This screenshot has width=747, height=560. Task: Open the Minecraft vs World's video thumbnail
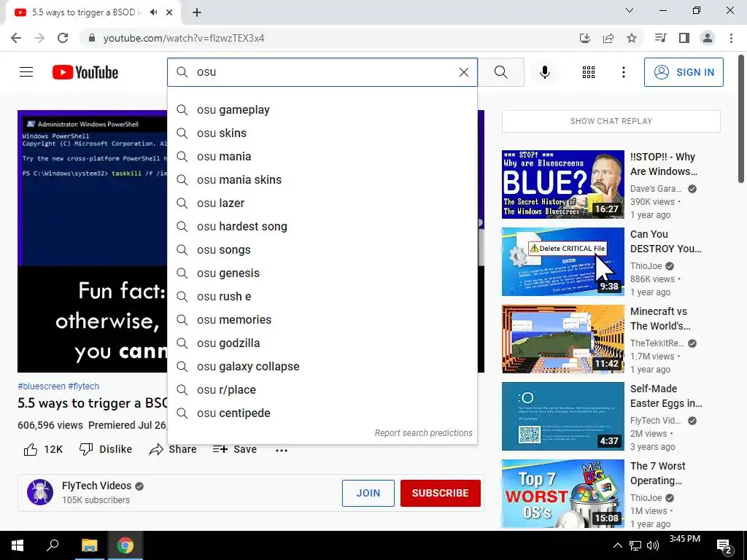tap(562, 338)
